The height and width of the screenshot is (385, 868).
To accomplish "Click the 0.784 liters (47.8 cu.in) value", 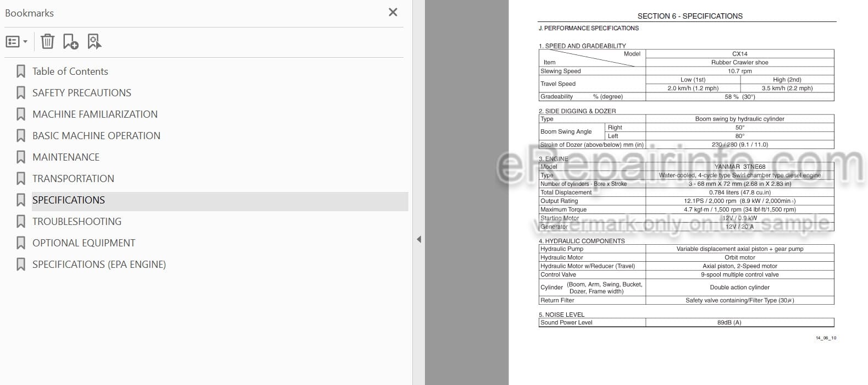I will (739, 193).
